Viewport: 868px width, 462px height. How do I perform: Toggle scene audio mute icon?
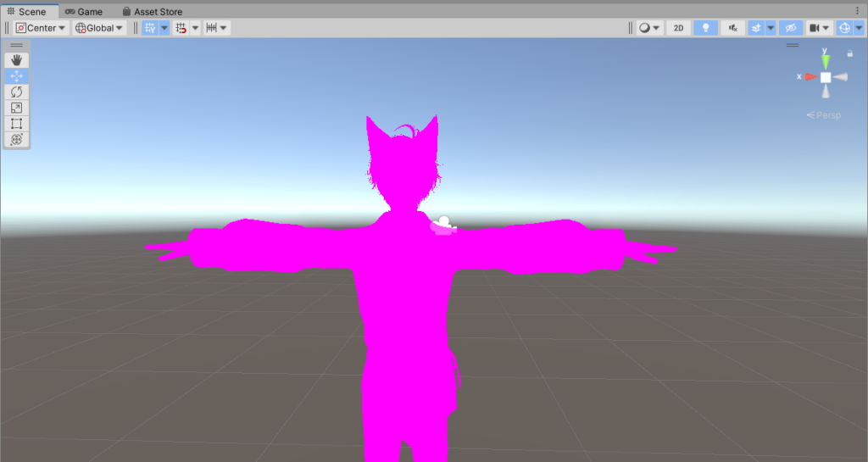coord(733,28)
